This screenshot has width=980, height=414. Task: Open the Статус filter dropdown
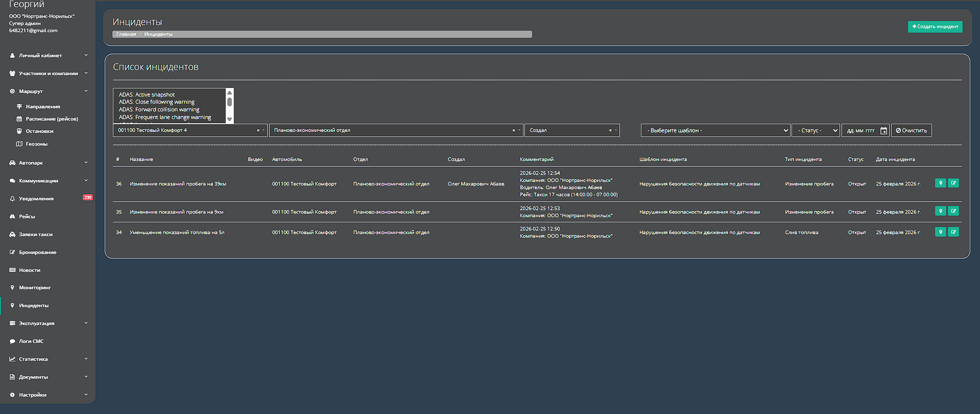click(x=816, y=130)
